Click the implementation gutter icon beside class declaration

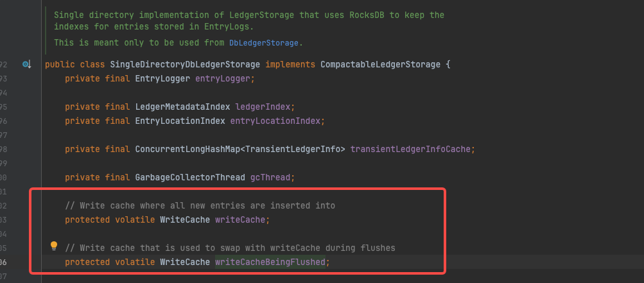tap(27, 64)
